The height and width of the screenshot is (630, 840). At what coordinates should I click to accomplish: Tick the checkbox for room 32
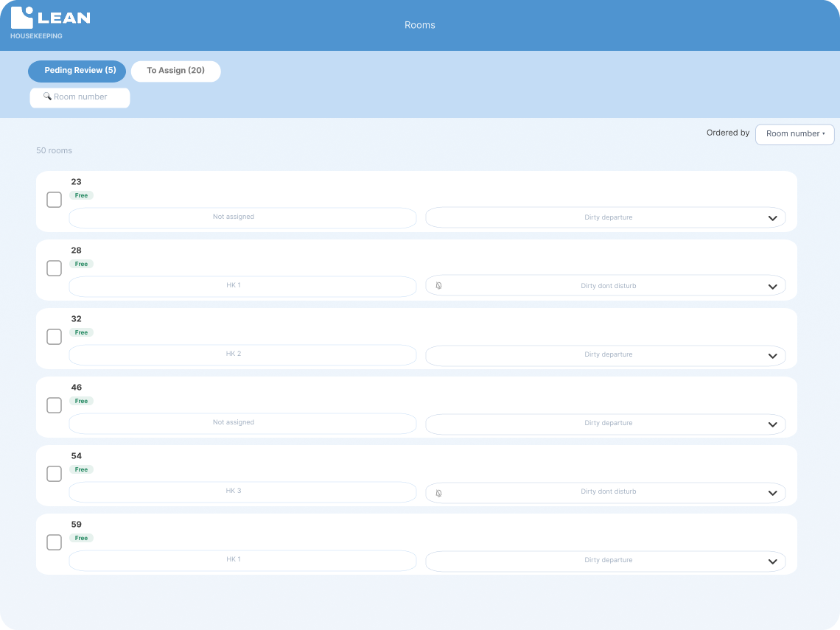coord(54,337)
